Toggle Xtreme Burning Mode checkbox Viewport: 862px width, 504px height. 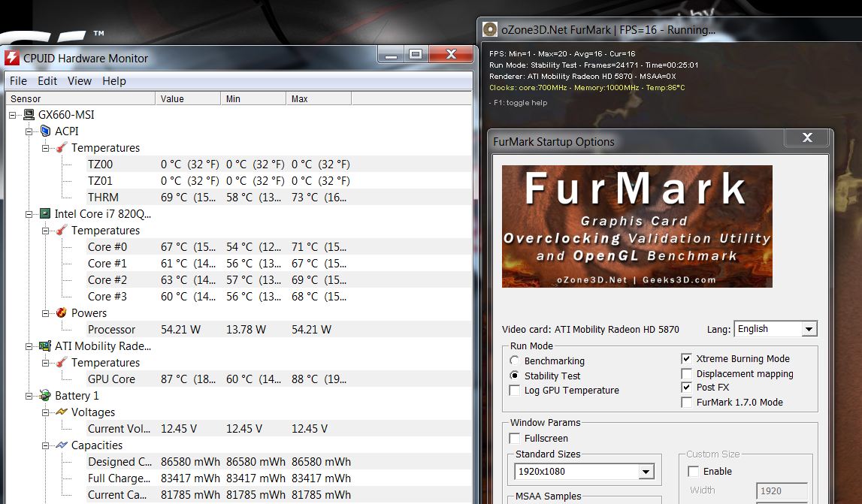tap(686, 358)
